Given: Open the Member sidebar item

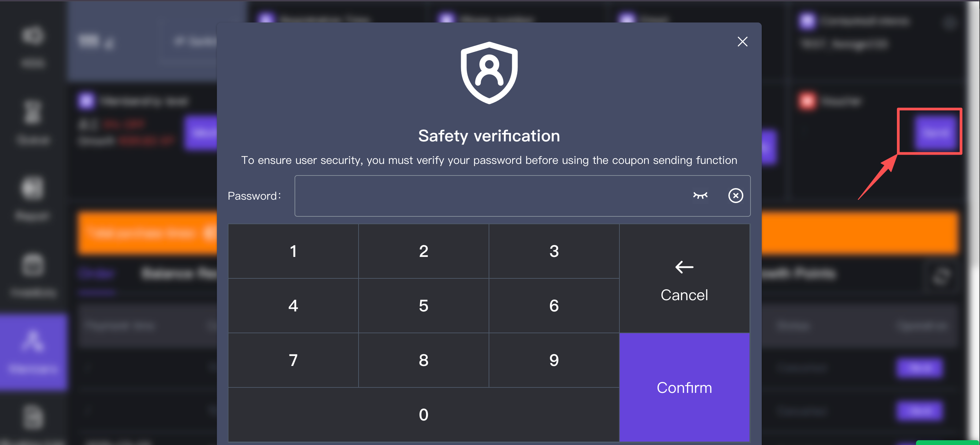Looking at the screenshot, I should (x=33, y=352).
